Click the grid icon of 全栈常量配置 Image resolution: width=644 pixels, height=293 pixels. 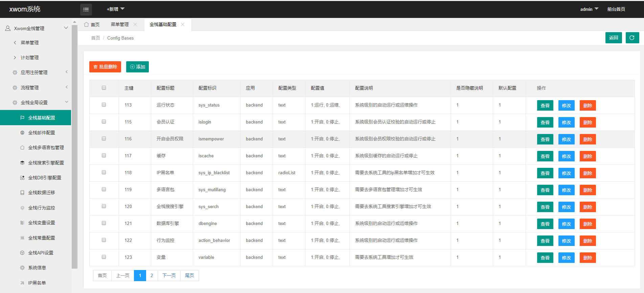click(22, 238)
